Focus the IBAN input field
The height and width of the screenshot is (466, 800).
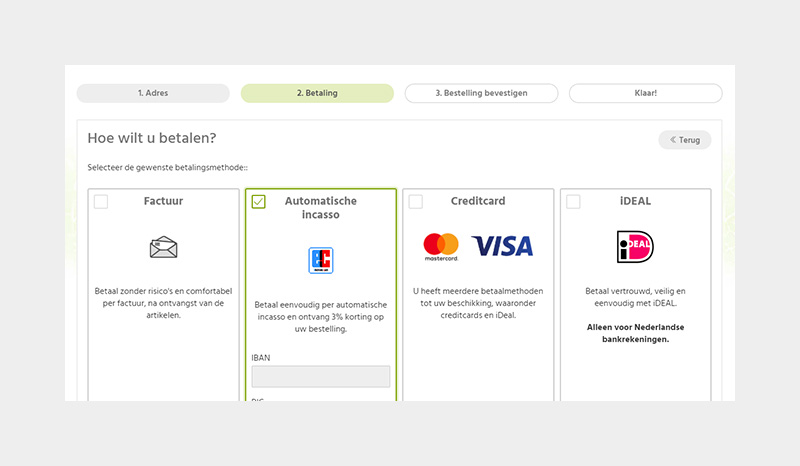[321, 377]
